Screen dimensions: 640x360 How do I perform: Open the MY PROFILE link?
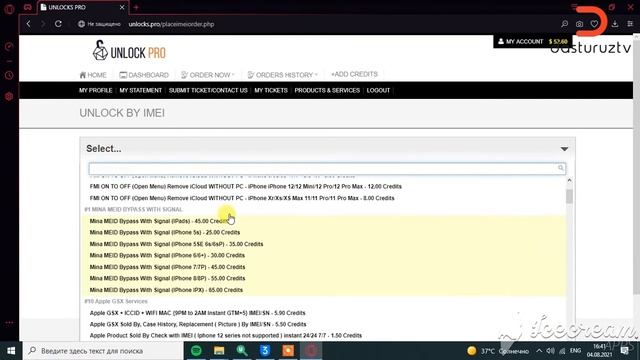(96, 90)
